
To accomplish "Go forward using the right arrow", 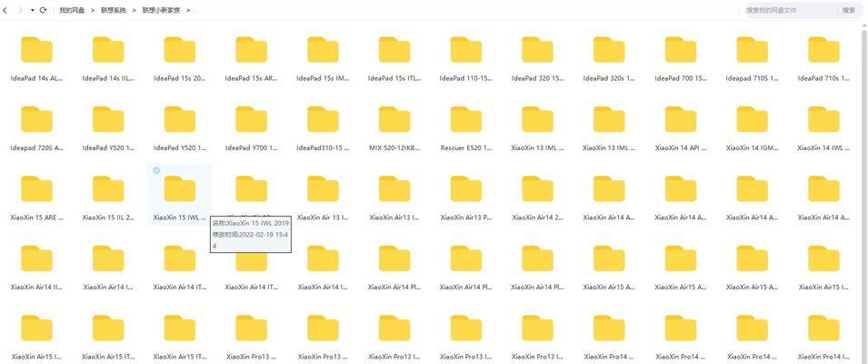I will tap(21, 11).
